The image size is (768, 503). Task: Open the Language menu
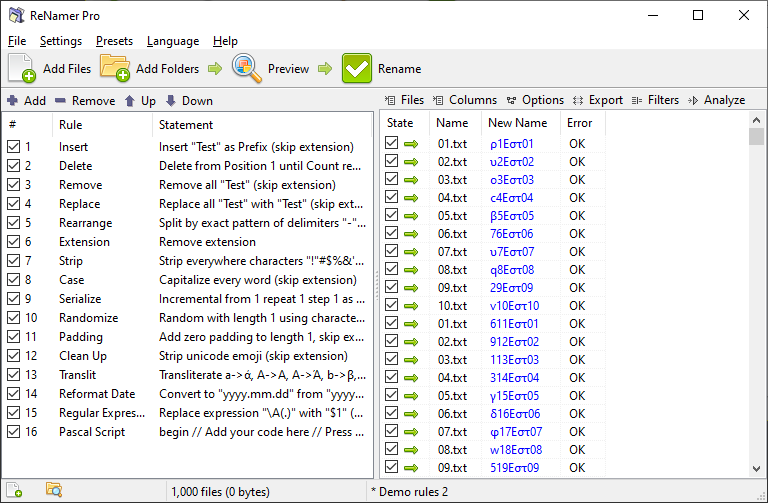[172, 41]
